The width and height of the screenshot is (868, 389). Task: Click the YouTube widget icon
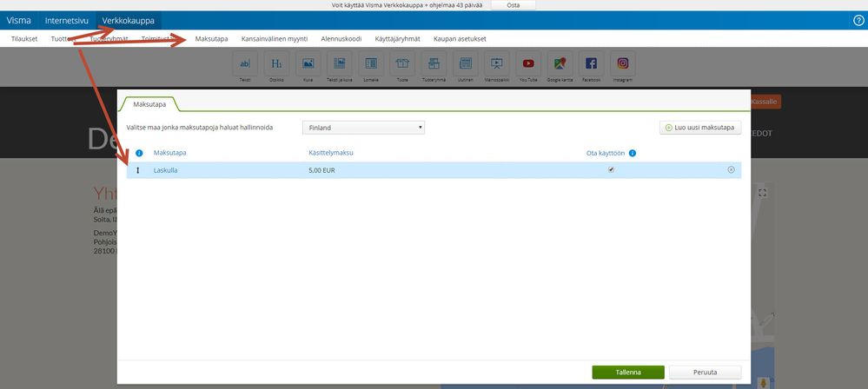528,63
